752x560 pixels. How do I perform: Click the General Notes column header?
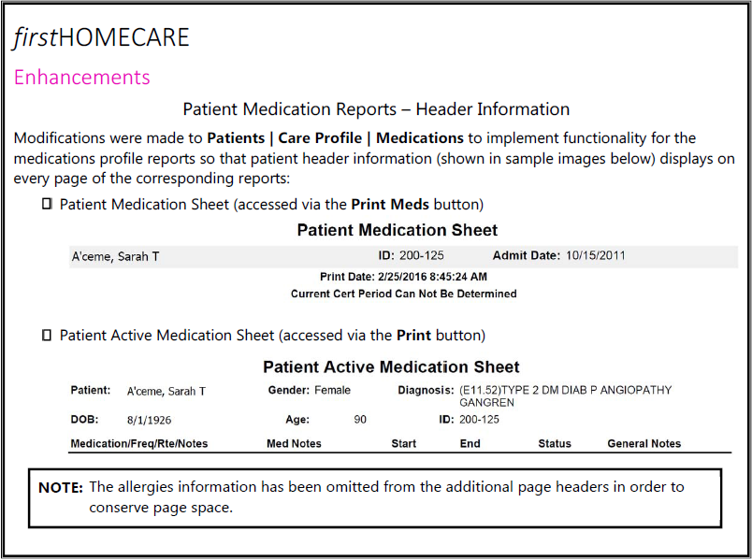click(x=644, y=443)
